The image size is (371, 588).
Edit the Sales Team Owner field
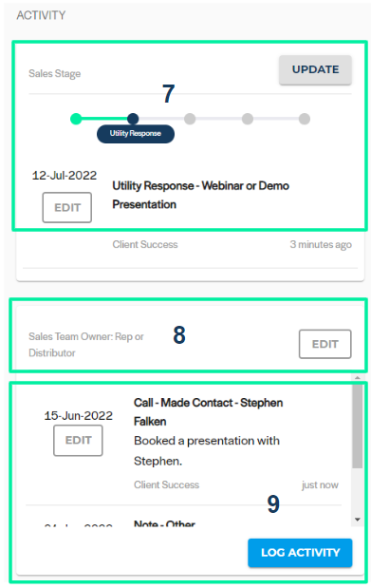pyautogui.click(x=325, y=344)
